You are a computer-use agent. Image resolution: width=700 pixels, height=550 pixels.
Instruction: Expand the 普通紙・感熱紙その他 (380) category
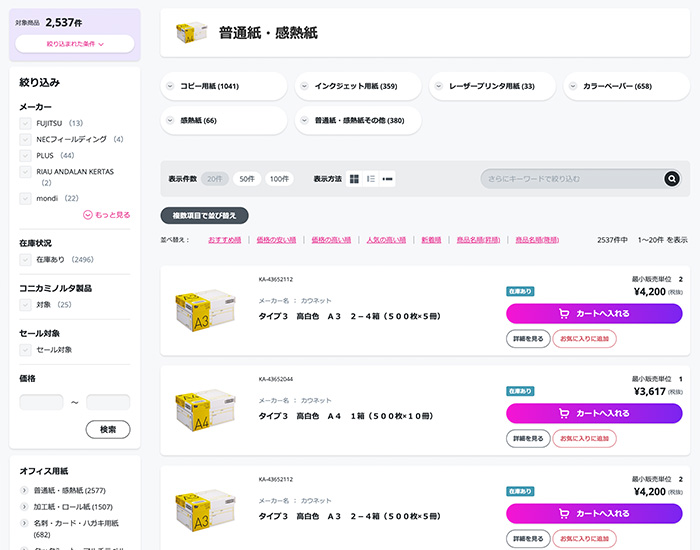pos(358,121)
